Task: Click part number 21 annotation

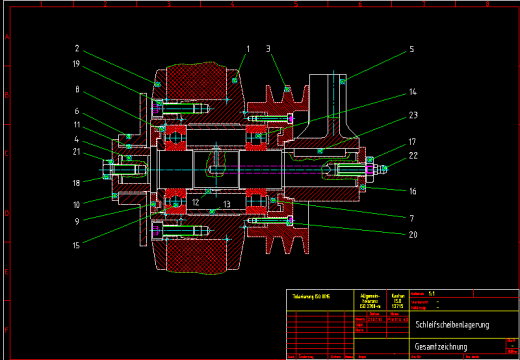Action: click(77, 152)
